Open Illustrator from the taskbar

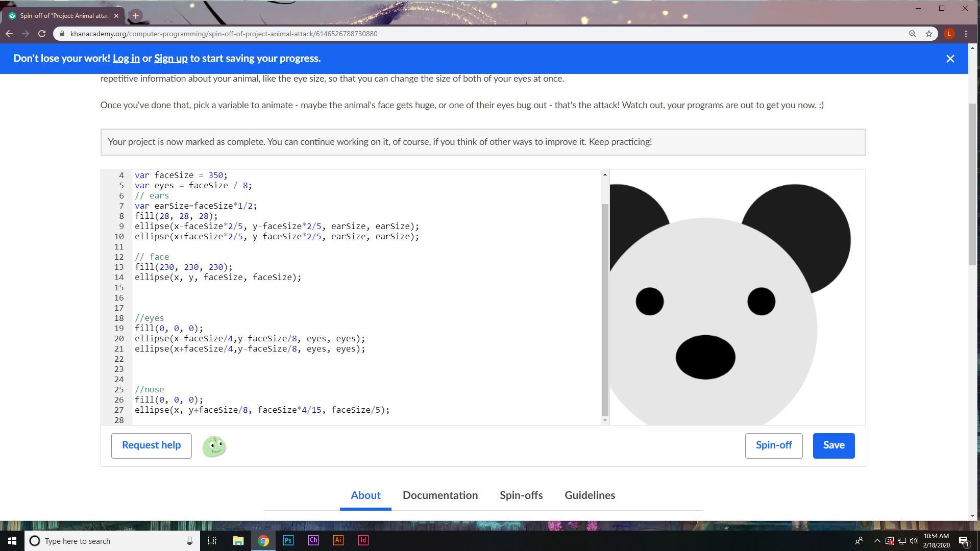click(x=338, y=540)
